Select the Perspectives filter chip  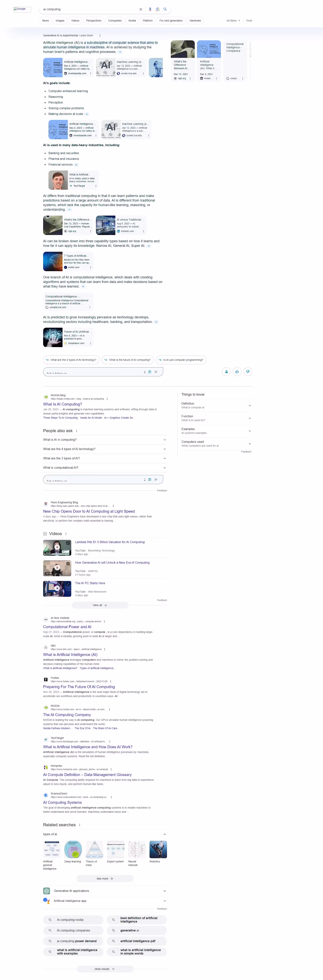click(94, 21)
